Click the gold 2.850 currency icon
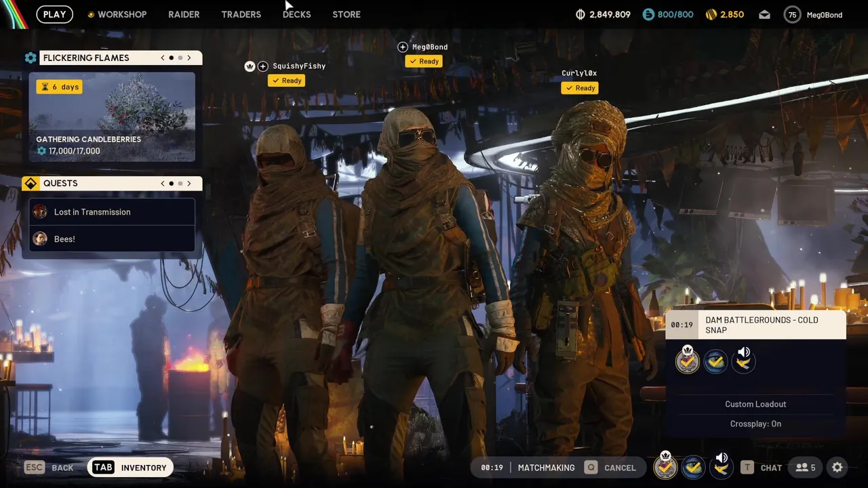The image size is (868, 488). tap(711, 14)
